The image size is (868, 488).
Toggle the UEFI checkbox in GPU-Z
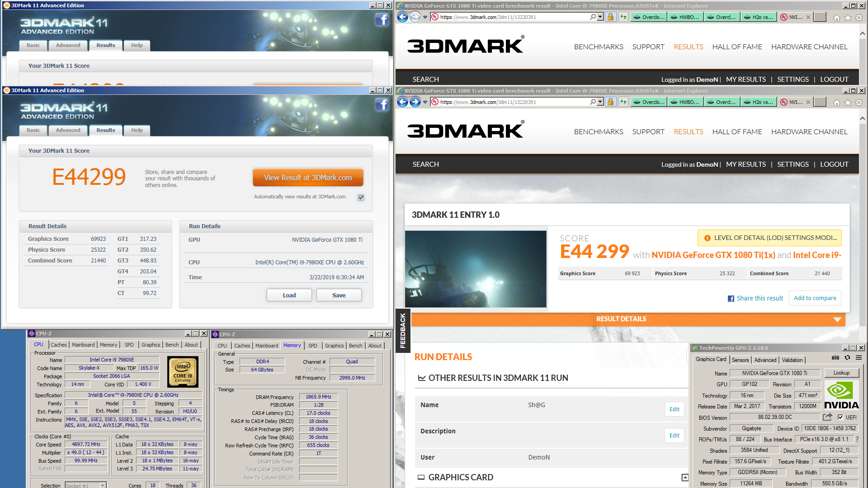click(840, 417)
